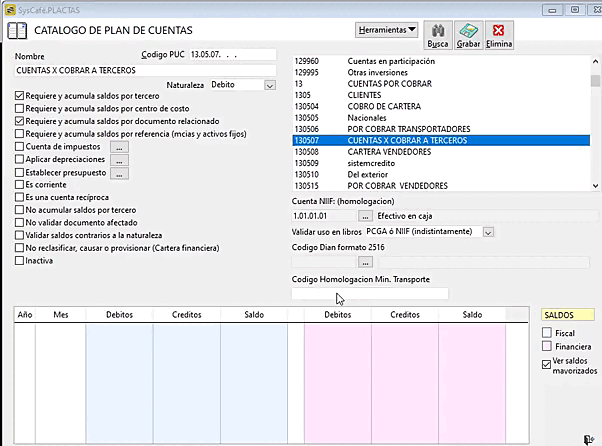Select account 129995 Otras inversiones
This screenshot has height=446, width=602.
point(441,73)
